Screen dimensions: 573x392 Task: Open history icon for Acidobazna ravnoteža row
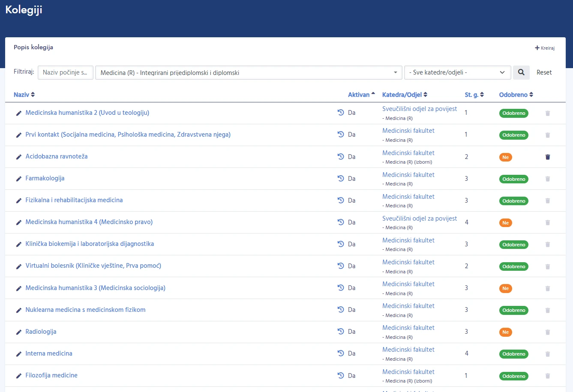[x=341, y=157]
